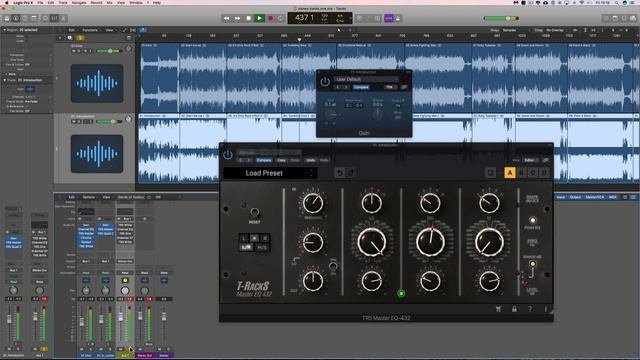640x360 pixels.
Task: Select the C preset slot in T-Racks
Action: click(x=533, y=173)
